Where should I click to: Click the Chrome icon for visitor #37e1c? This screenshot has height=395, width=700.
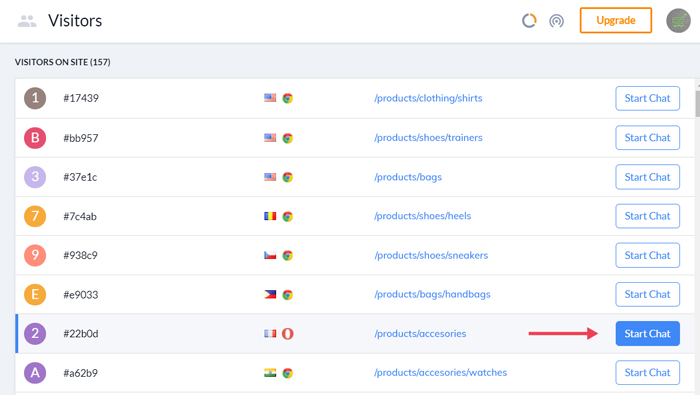(288, 177)
